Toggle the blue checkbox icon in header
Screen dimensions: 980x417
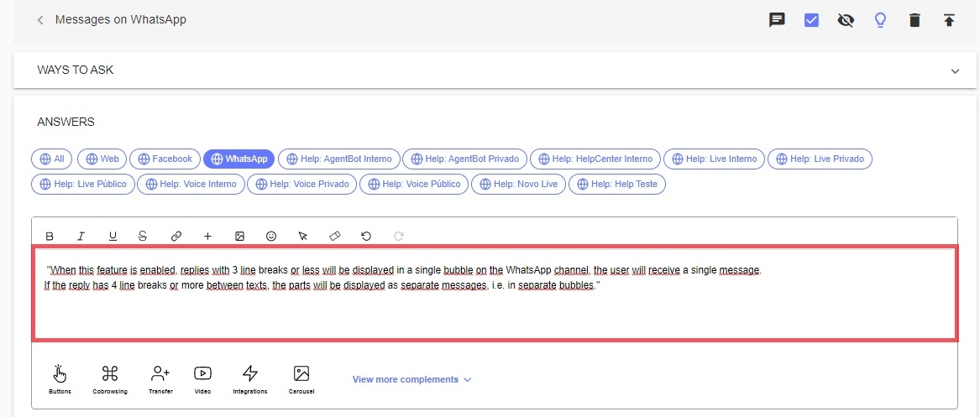(811, 21)
